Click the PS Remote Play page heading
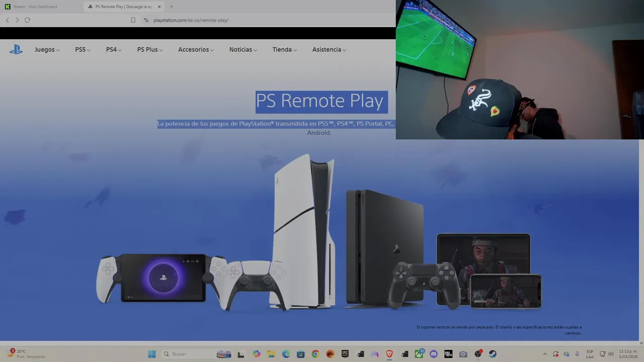 point(319,101)
